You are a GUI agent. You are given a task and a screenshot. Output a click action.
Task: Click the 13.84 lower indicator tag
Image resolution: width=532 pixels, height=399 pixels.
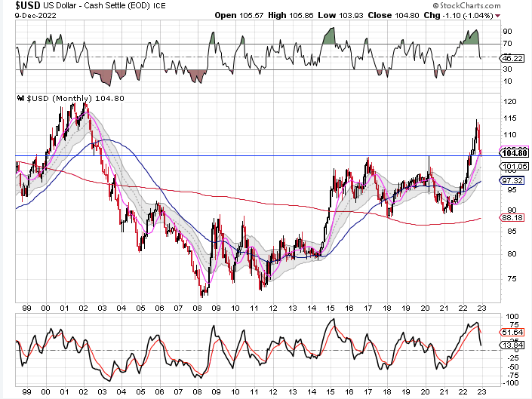(513, 344)
